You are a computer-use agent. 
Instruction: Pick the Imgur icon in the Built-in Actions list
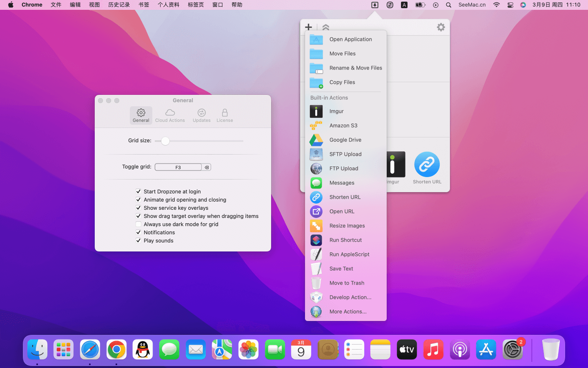coord(316,111)
